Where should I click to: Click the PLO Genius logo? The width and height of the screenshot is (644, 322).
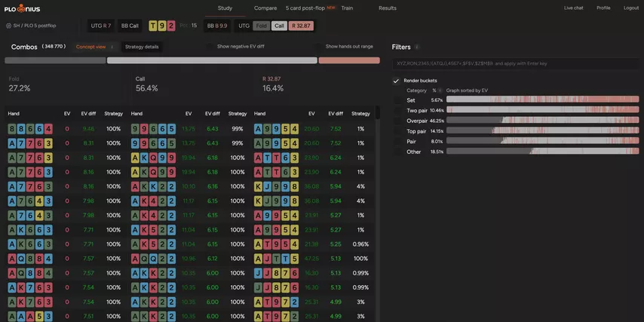click(23, 8)
